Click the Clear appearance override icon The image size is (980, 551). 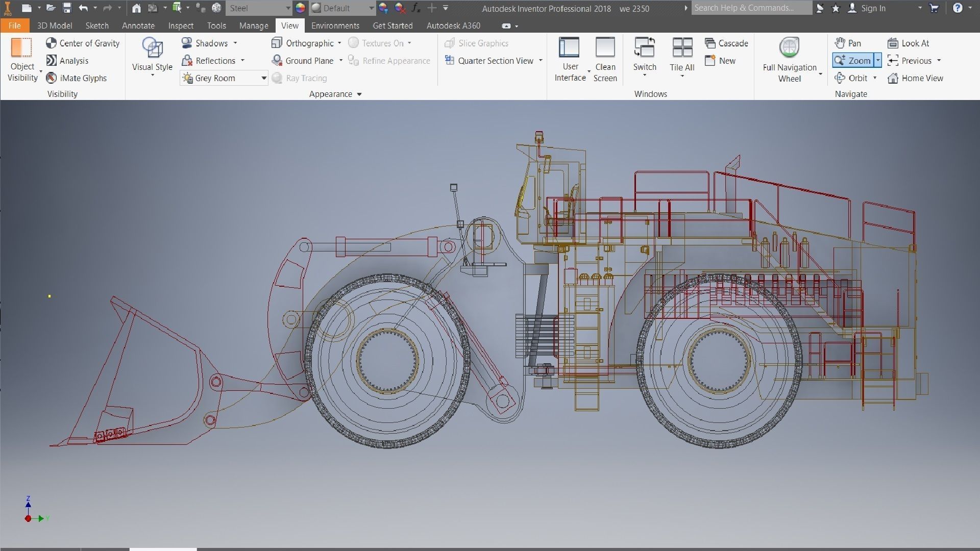click(400, 8)
